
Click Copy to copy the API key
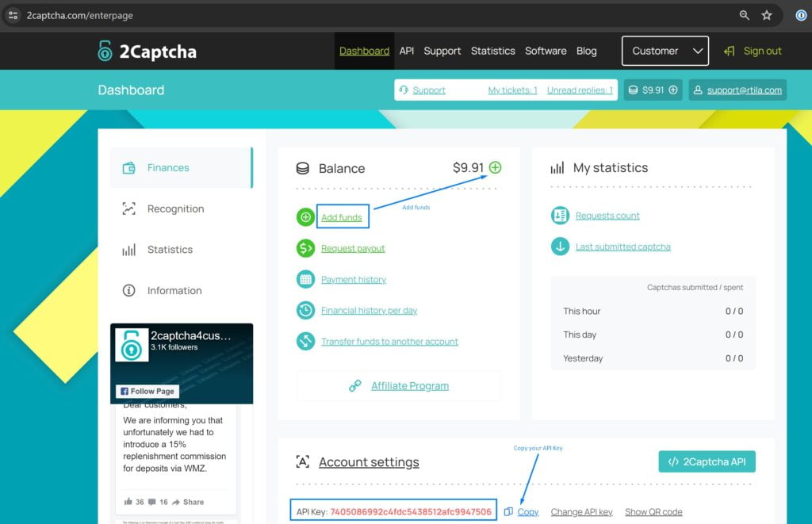pyautogui.click(x=527, y=511)
